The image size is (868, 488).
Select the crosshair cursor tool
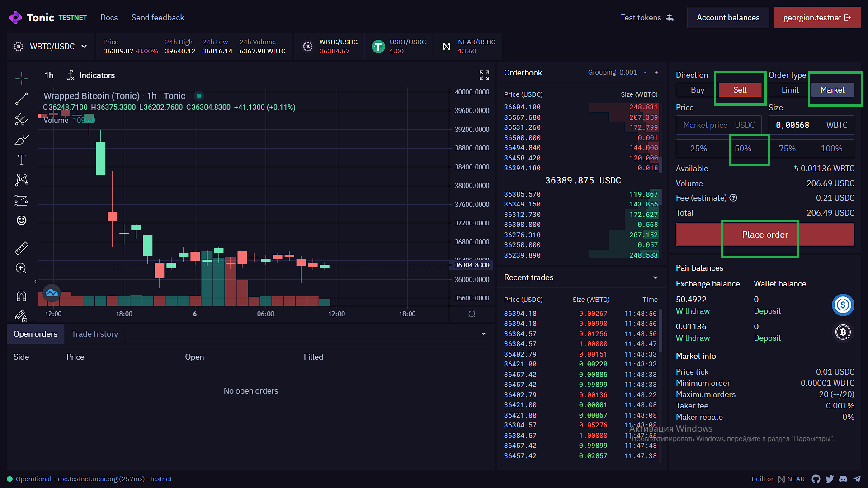(x=21, y=79)
